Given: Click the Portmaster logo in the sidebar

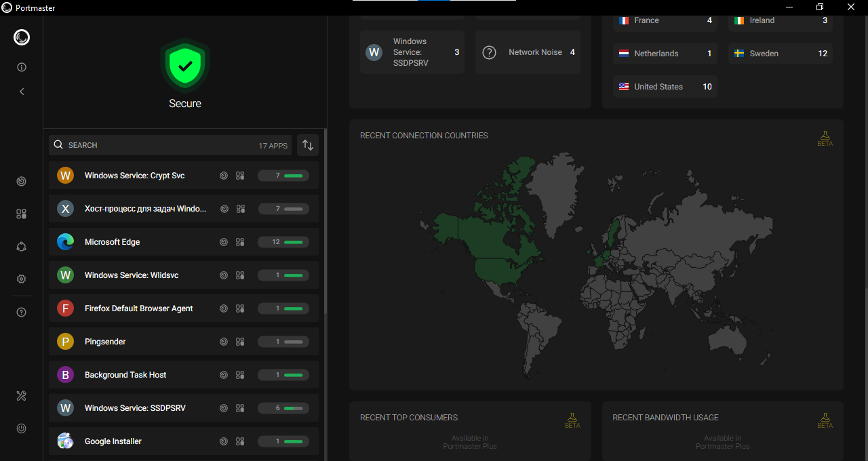Looking at the screenshot, I should (x=22, y=37).
